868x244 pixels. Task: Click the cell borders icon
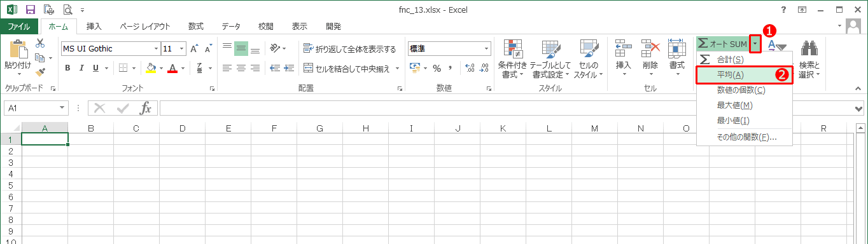pyautogui.click(x=123, y=68)
